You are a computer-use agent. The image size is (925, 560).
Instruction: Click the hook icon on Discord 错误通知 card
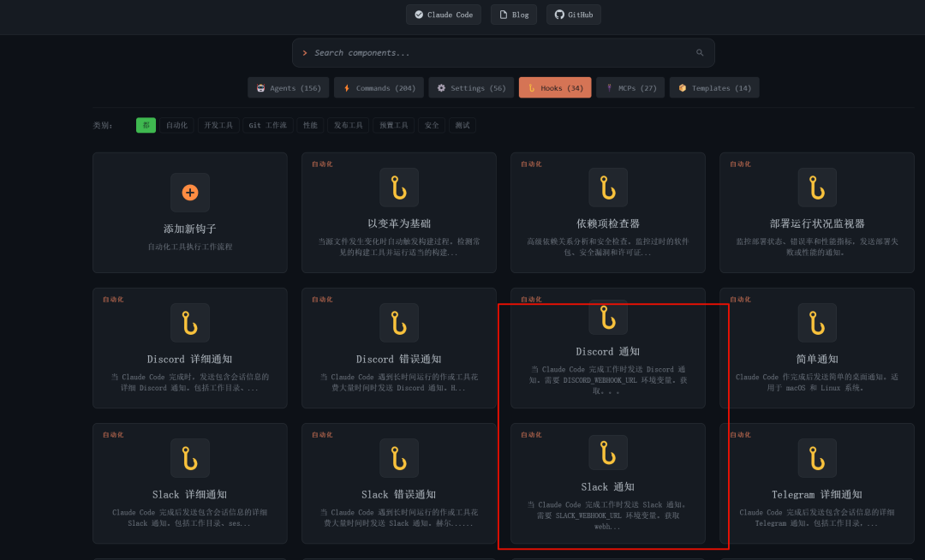(399, 323)
